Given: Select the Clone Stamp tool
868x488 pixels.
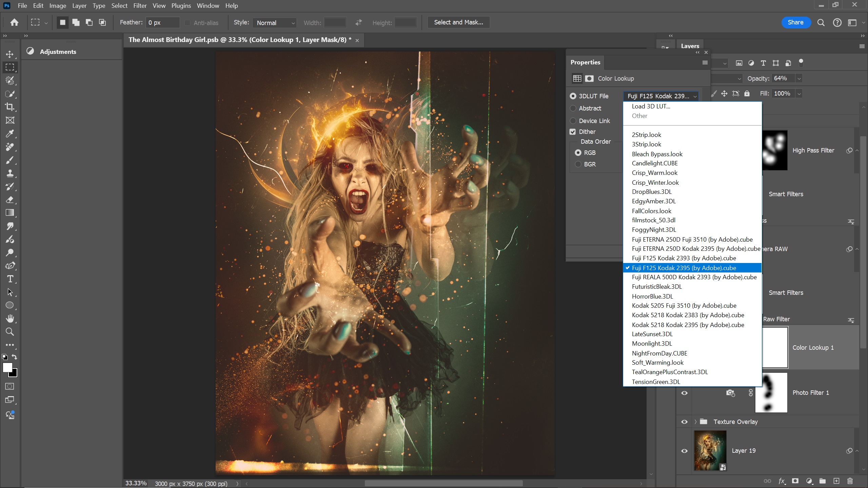Looking at the screenshot, I should [10, 174].
